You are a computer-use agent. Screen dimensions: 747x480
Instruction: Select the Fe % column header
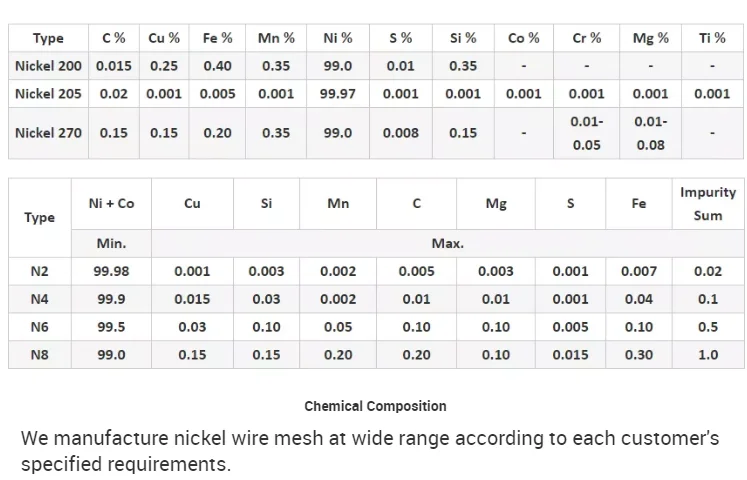217,38
